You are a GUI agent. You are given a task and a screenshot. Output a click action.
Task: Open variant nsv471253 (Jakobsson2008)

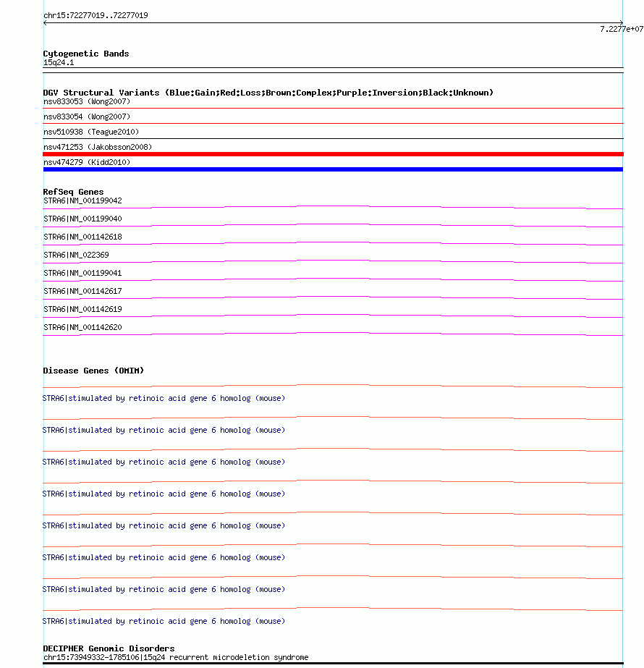pyautogui.click(x=98, y=147)
